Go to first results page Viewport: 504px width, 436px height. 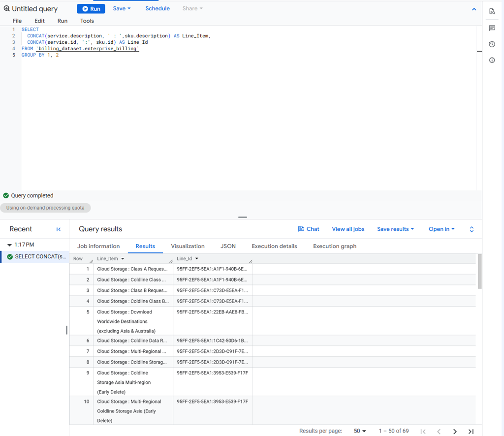(x=423, y=432)
